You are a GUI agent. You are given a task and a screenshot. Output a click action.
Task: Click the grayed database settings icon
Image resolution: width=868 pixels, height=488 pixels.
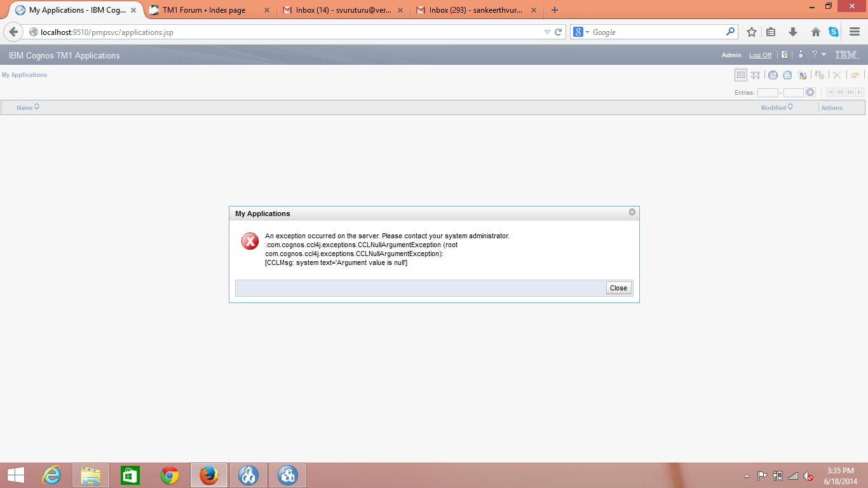(820, 75)
